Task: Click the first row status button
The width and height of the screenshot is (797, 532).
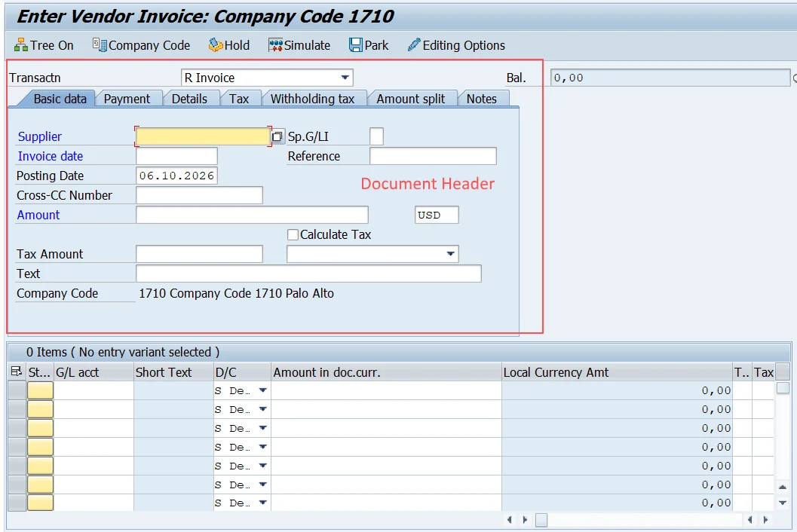Action: point(40,391)
